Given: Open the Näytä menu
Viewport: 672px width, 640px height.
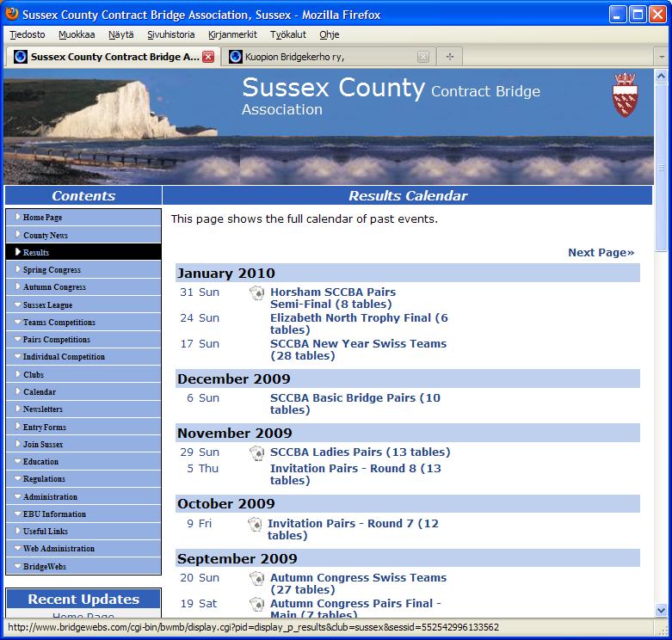Looking at the screenshot, I should (120, 34).
